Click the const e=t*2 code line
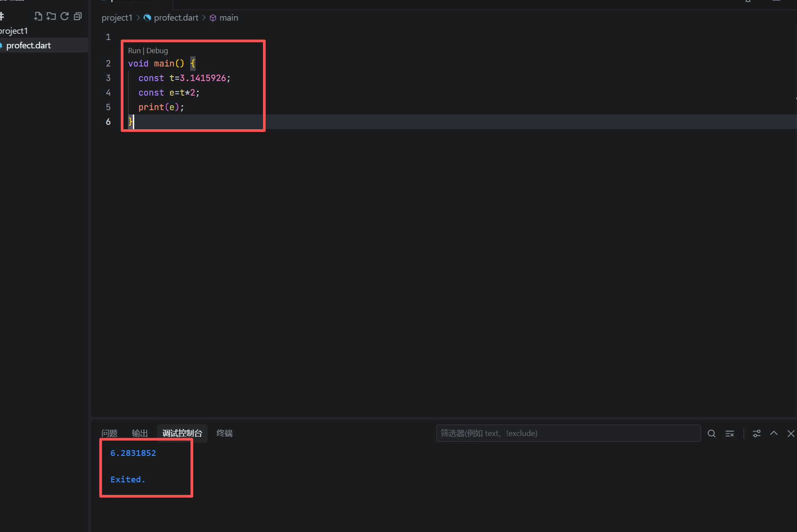Screen dimensions: 797x532 [x=169, y=93]
